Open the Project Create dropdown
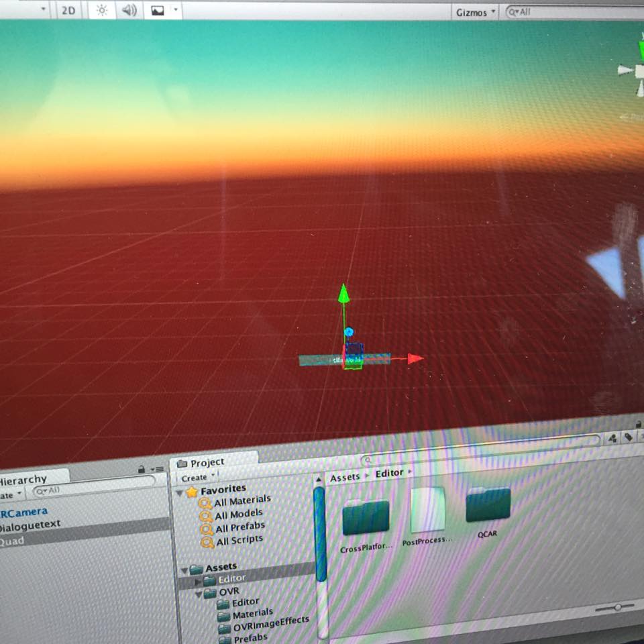644x644 pixels. [197, 477]
